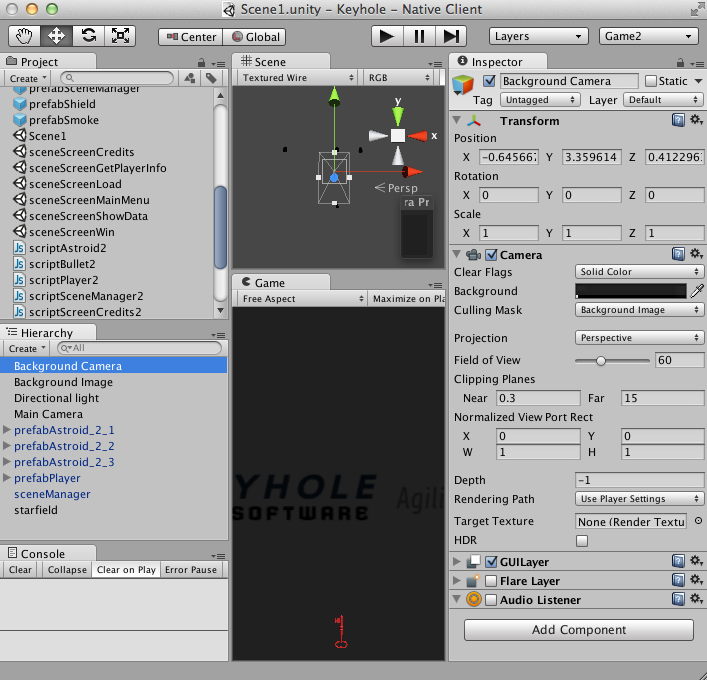Pick background color with eyedropper

(697, 291)
